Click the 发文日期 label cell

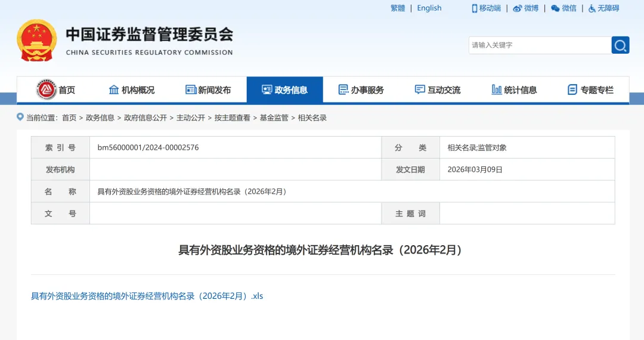point(410,169)
